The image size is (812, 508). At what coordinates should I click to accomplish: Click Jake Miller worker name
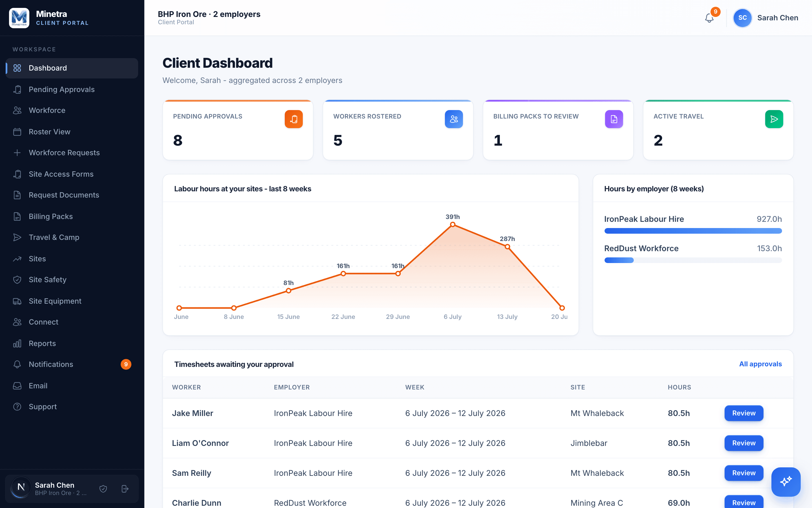(x=192, y=413)
